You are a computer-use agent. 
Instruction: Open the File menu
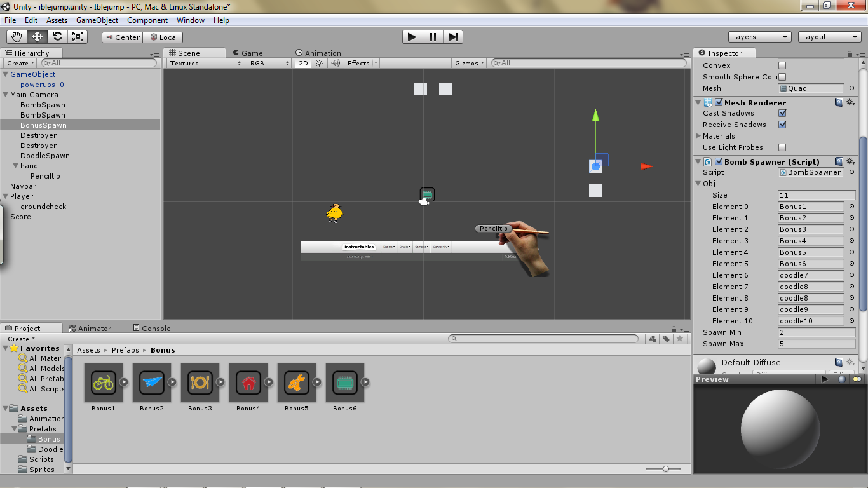point(10,20)
